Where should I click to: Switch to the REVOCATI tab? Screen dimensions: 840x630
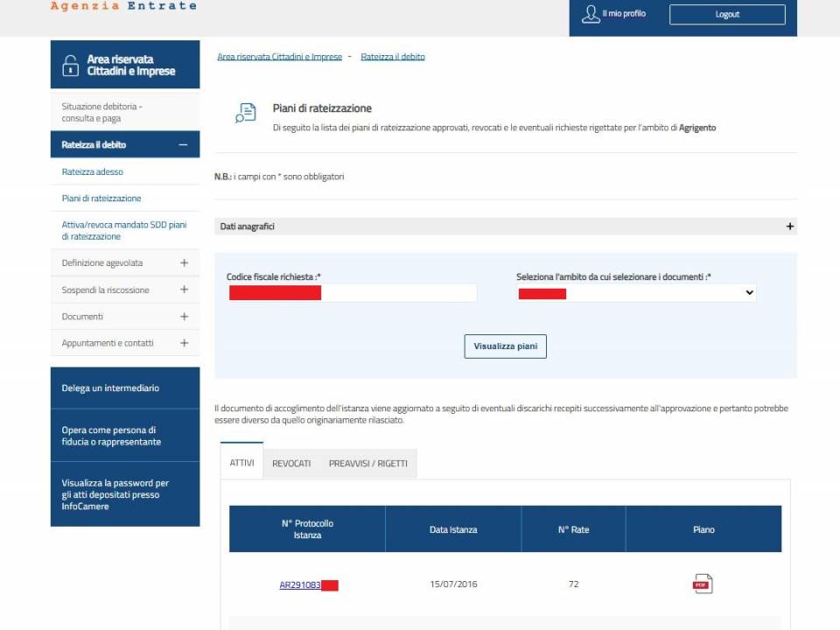[x=291, y=464]
